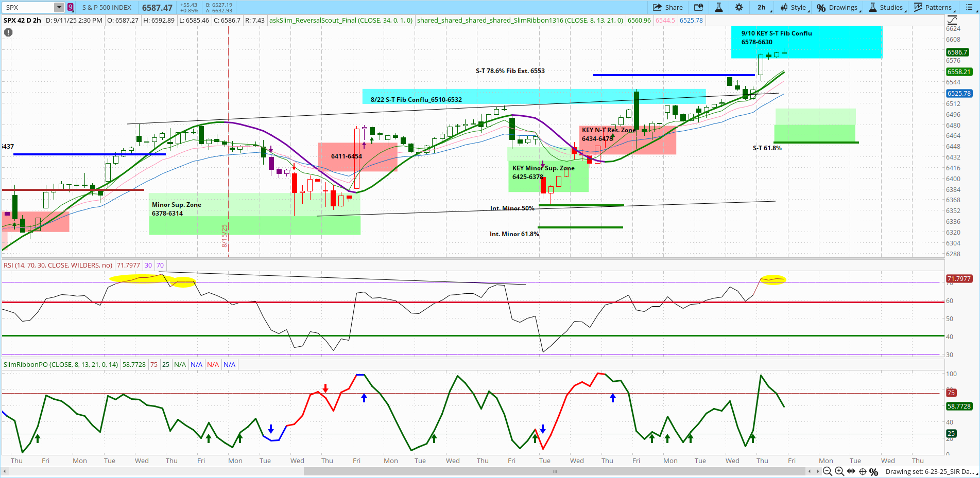Toggle the 70 RSI overbought level label

[160, 265]
